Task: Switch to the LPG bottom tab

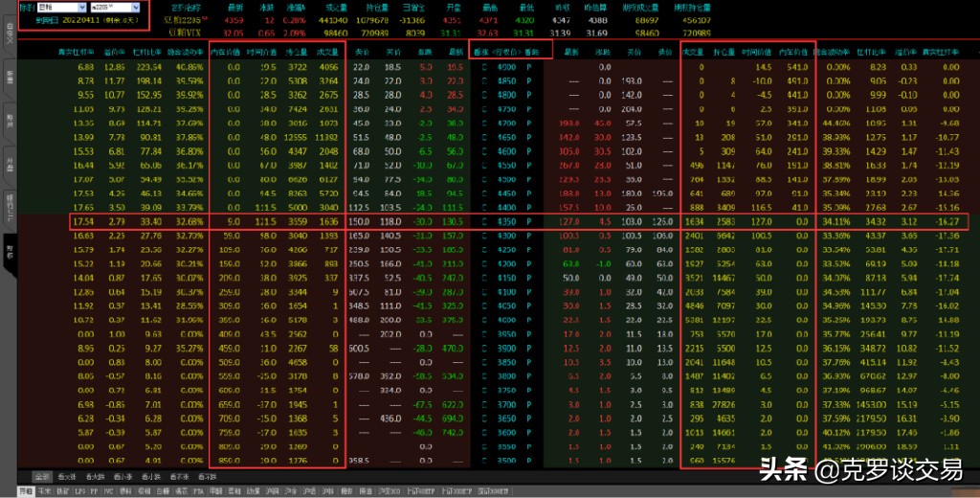Action: (x=78, y=491)
